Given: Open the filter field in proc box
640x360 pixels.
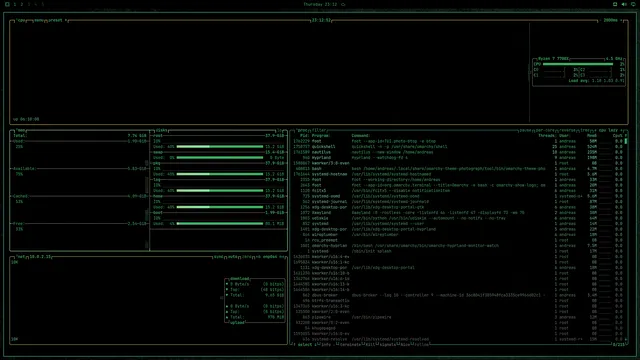Looking at the screenshot, I should click(319, 130).
